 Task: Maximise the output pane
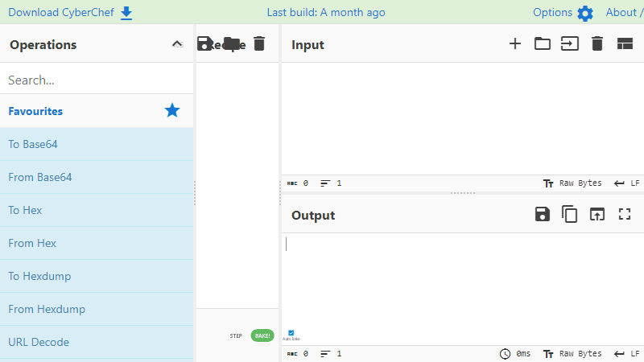tap(625, 214)
